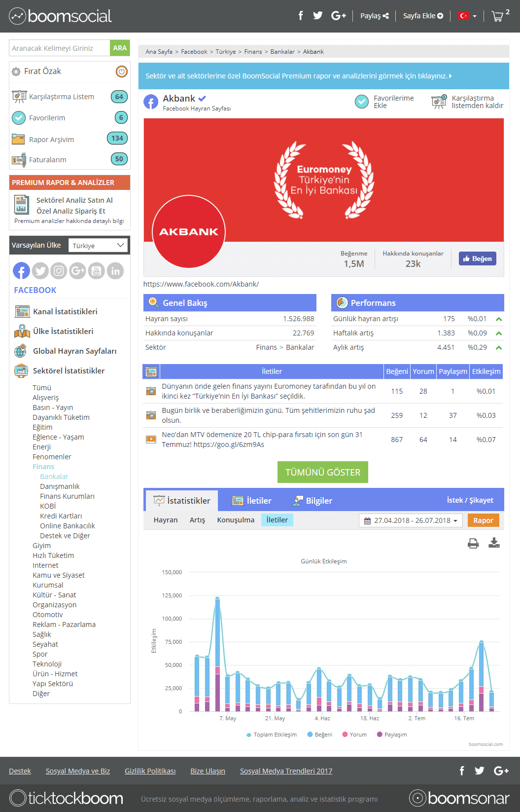Open the date range 27.04.2018 - 26.07.2018 picker
520x812 pixels.
[x=411, y=520]
